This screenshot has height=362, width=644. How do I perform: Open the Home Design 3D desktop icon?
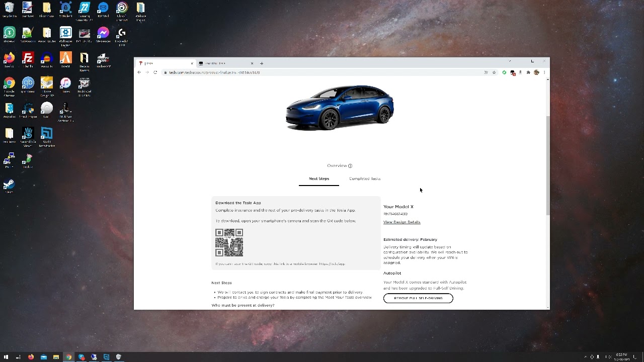47,85
